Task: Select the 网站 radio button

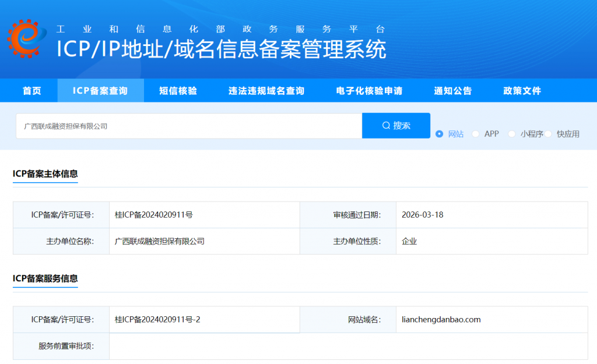Action: [440, 134]
